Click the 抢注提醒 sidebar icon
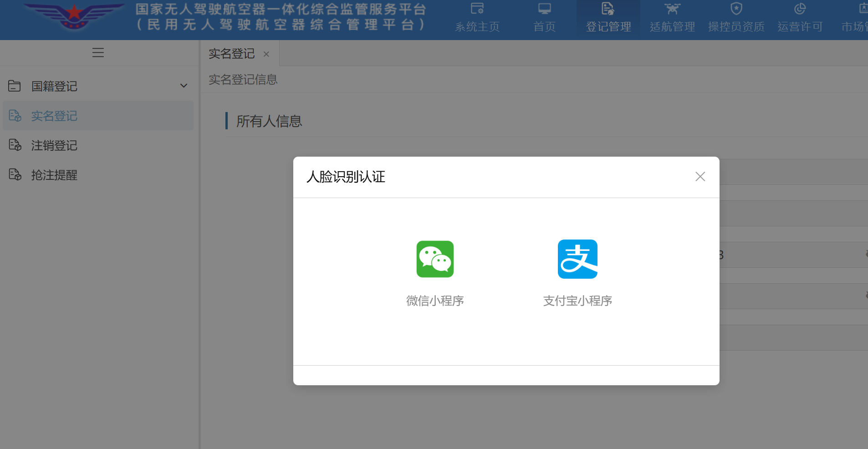Image resolution: width=868 pixels, height=449 pixels. [15, 175]
